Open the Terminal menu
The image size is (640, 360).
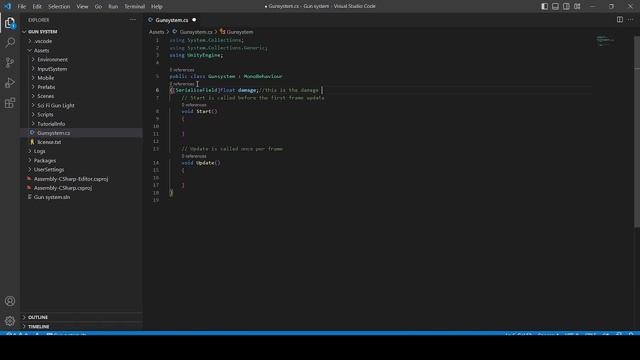[134, 7]
